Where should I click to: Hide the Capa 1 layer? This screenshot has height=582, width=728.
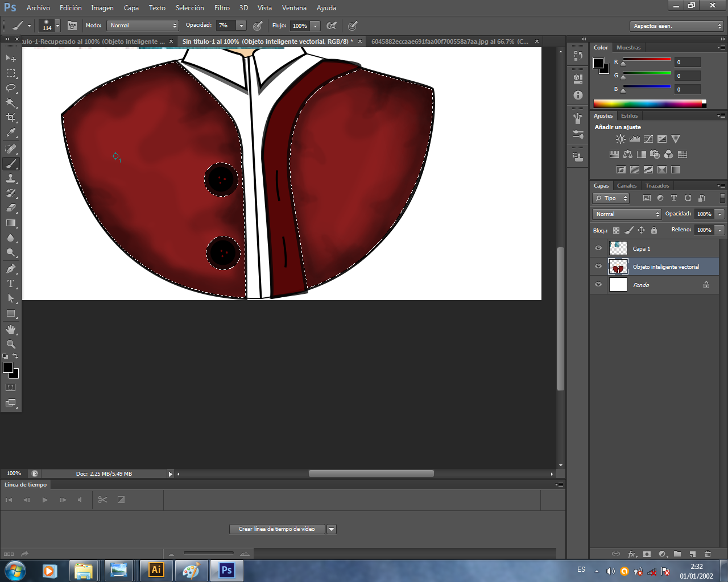point(598,248)
